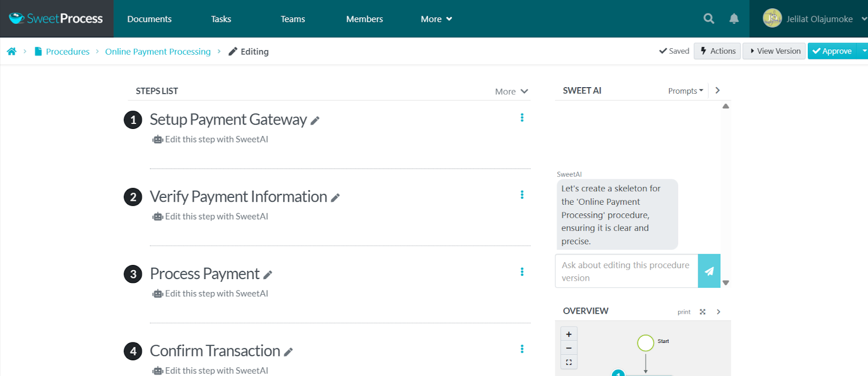Screen dimensions: 868x376
Task: Click print link in Overview
Action: pos(684,312)
